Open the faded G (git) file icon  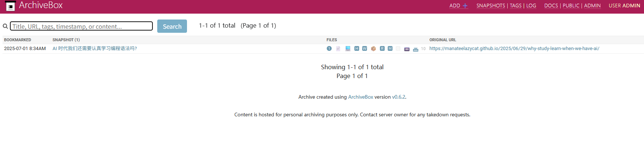398,49
